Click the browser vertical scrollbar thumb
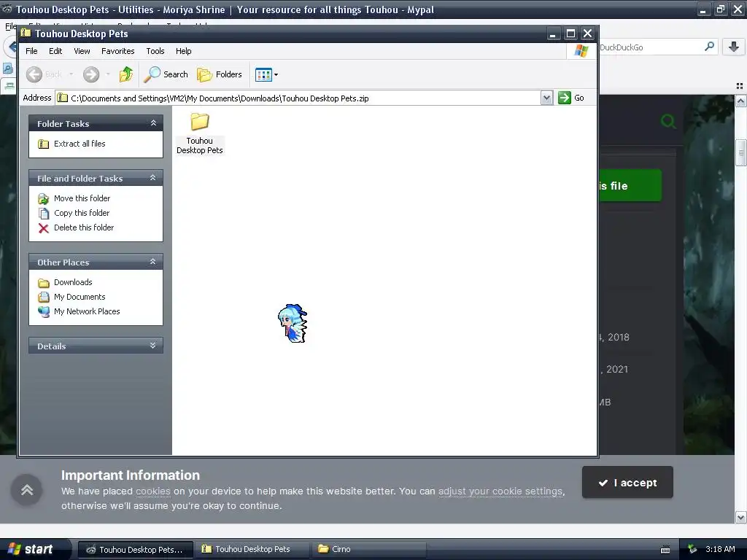The height and width of the screenshot is (560, 747). 741,152
